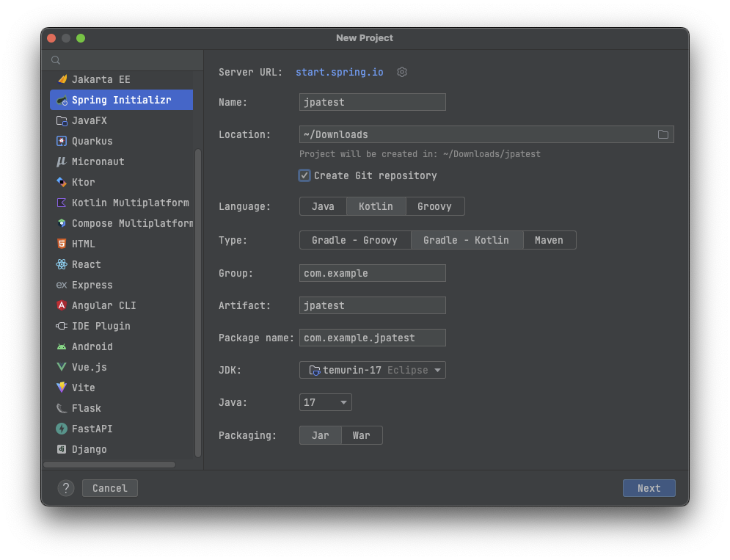Choose Gradle - Groovy build type

355,240
